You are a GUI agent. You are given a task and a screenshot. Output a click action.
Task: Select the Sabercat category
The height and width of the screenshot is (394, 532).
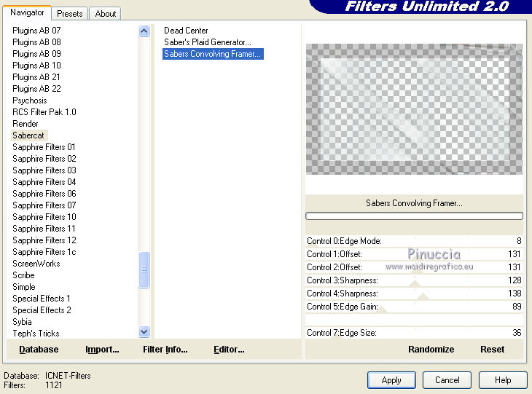point(28,135)
